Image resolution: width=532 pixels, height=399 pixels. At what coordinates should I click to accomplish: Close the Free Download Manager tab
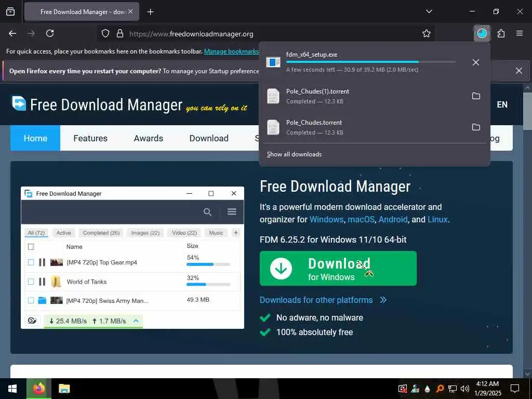[130, 11]
